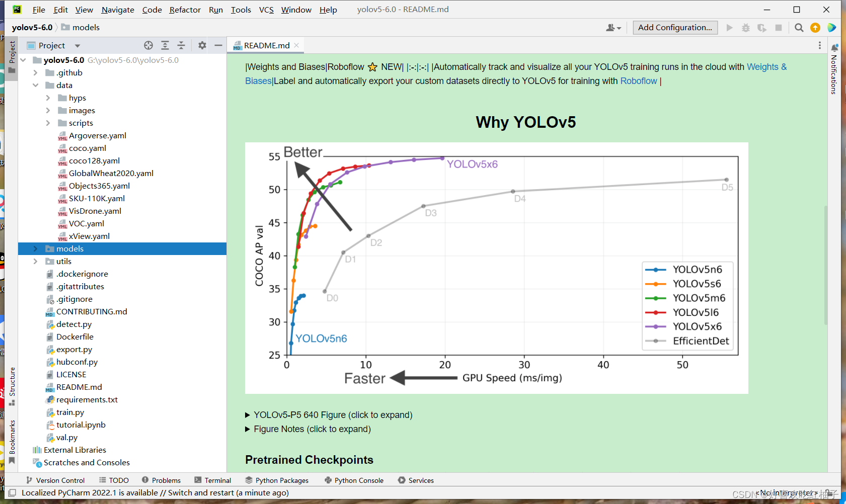Open the Services tool window
Image resolution: width=846 pixels, height=504 pixels.
point(416,480)
